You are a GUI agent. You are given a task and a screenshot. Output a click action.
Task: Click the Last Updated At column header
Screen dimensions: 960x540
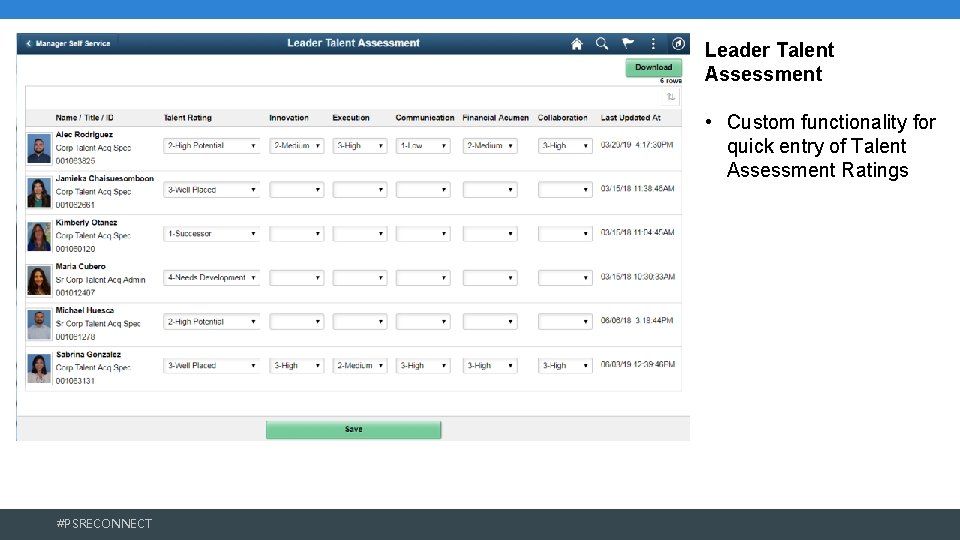click(631, 118)
